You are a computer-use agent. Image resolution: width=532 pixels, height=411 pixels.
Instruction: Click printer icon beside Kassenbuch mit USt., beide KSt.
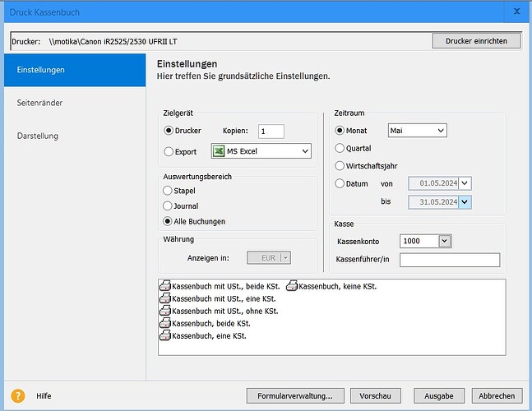(165, 286)
